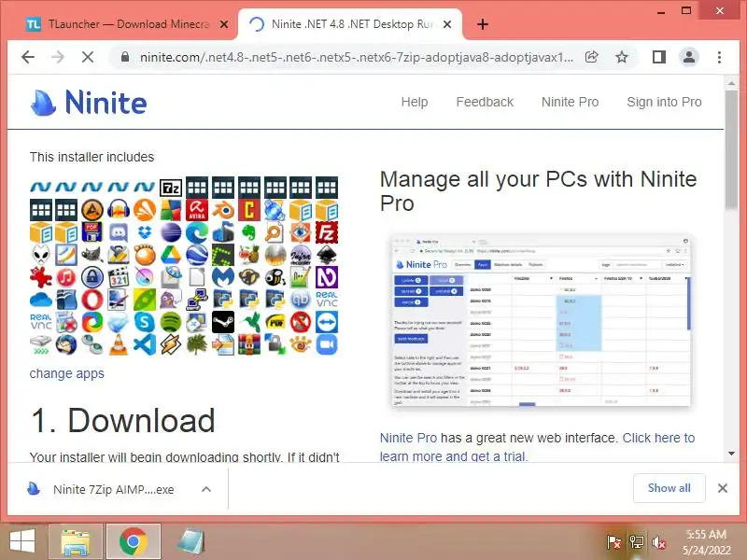Click the AIMP orange triangle icon
747x560 pixels.
point(92,210)
